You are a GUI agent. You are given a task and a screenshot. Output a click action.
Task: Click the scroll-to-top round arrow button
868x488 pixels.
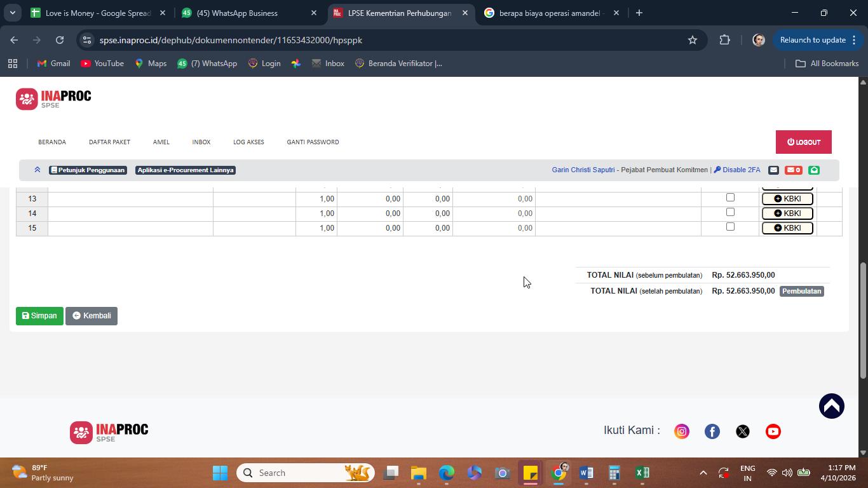832,406
